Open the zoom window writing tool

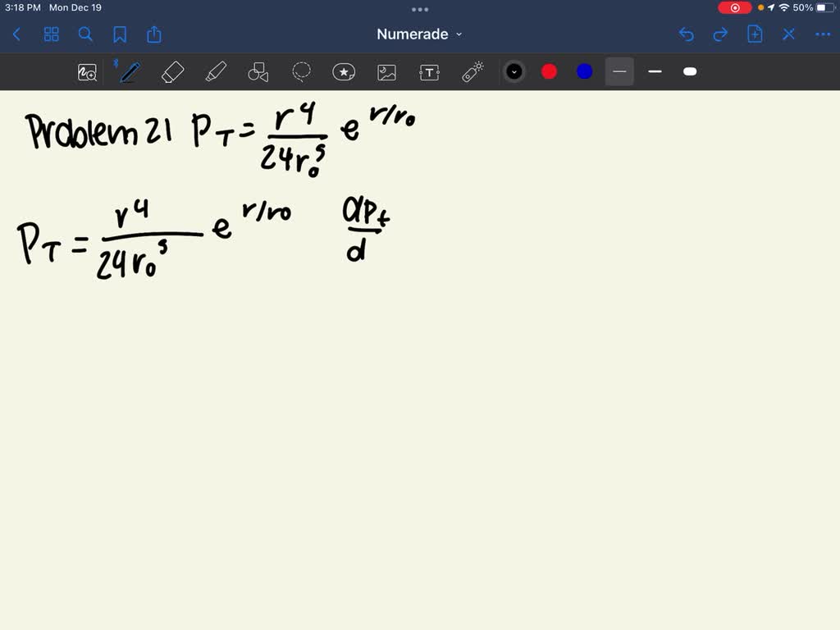[x=87, y=72]
